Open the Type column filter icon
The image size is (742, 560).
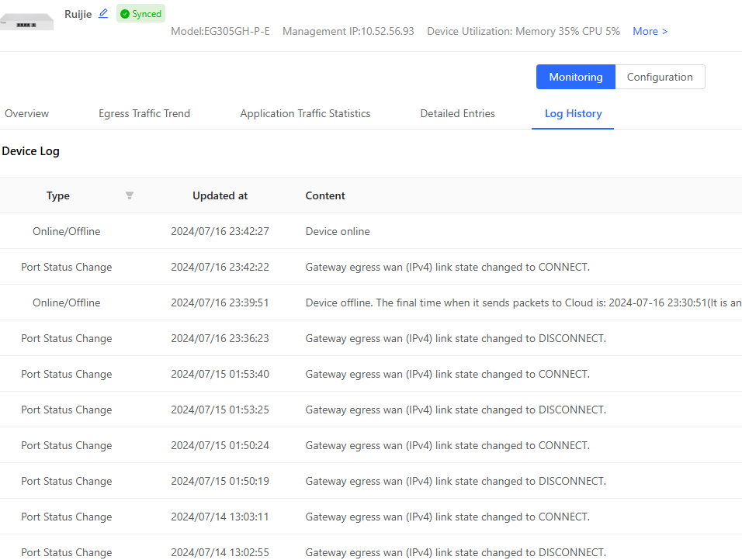129,195
